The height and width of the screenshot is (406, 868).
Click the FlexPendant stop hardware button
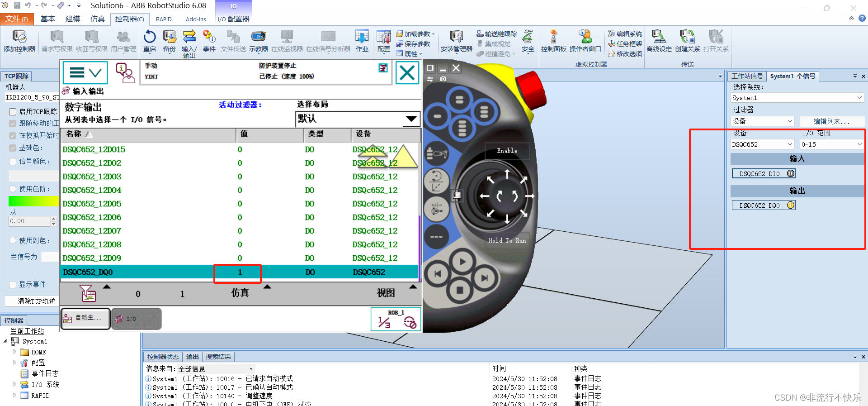(460, 290)
